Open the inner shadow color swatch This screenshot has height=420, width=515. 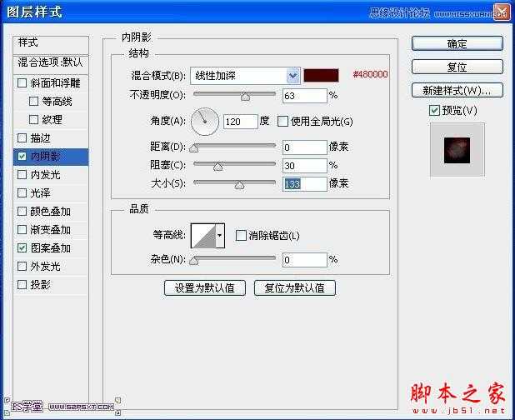pos(321,75)
